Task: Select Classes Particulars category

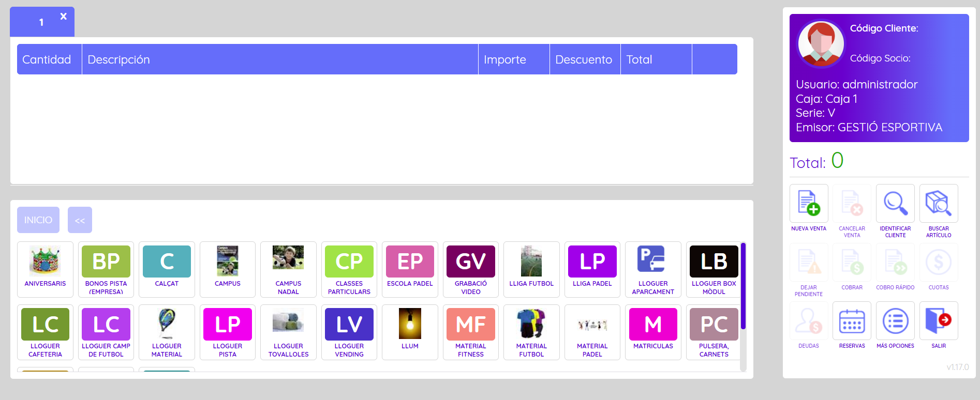Action: [349, 269]
